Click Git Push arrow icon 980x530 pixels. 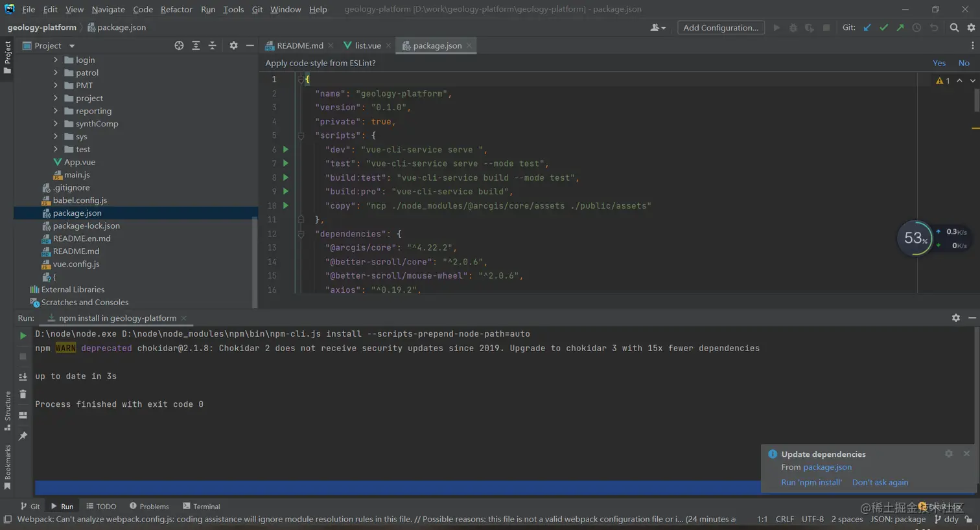pos(900,27)
